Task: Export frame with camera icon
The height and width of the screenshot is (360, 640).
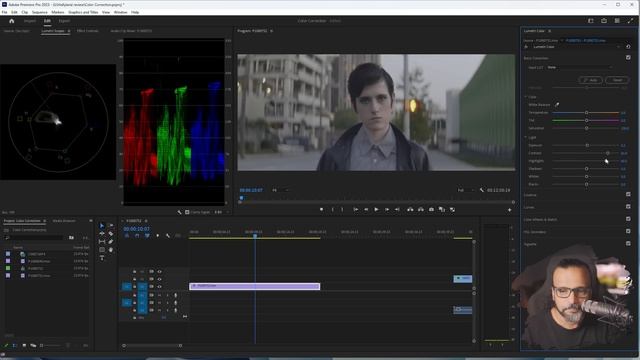Action: 431,209
